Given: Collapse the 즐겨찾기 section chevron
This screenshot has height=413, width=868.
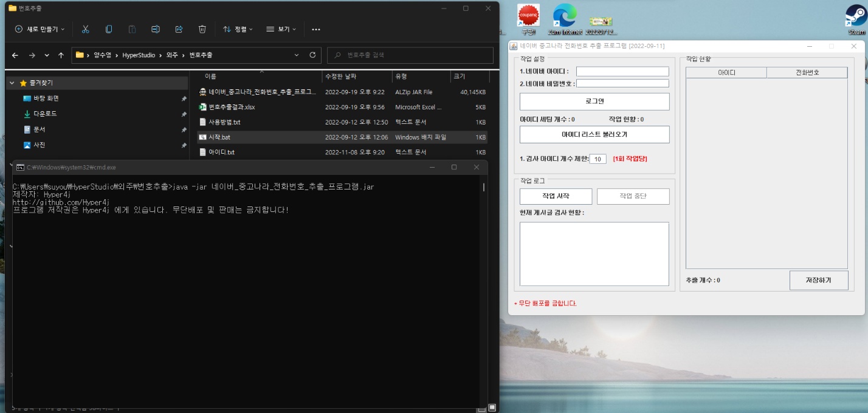Looking at the screenshot, I should coord(12,83).
